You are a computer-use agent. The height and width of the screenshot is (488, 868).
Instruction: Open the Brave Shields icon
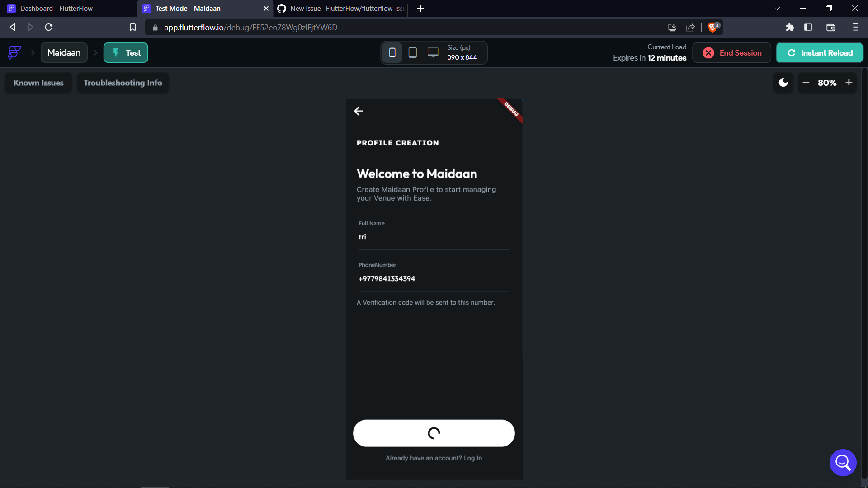coord(713,27)
